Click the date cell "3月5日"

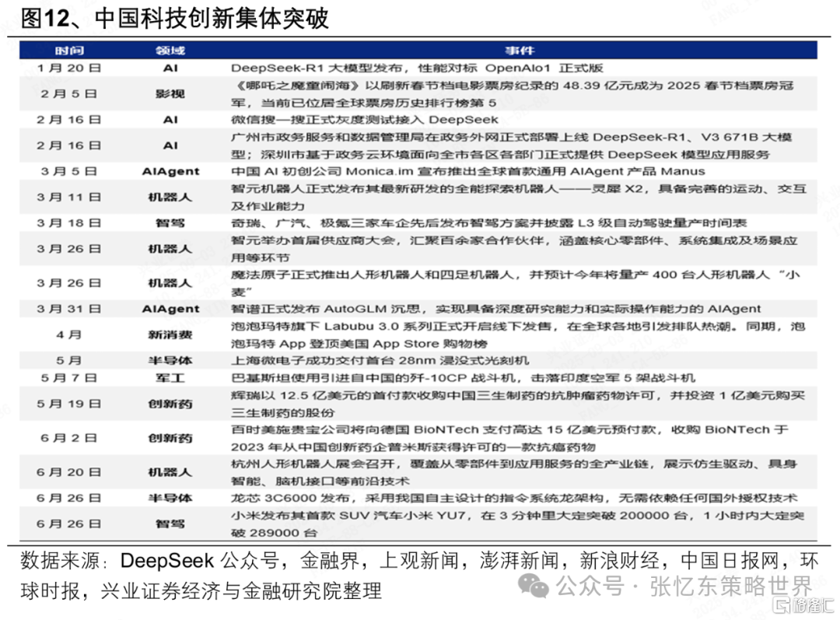(x=69, y=171)
